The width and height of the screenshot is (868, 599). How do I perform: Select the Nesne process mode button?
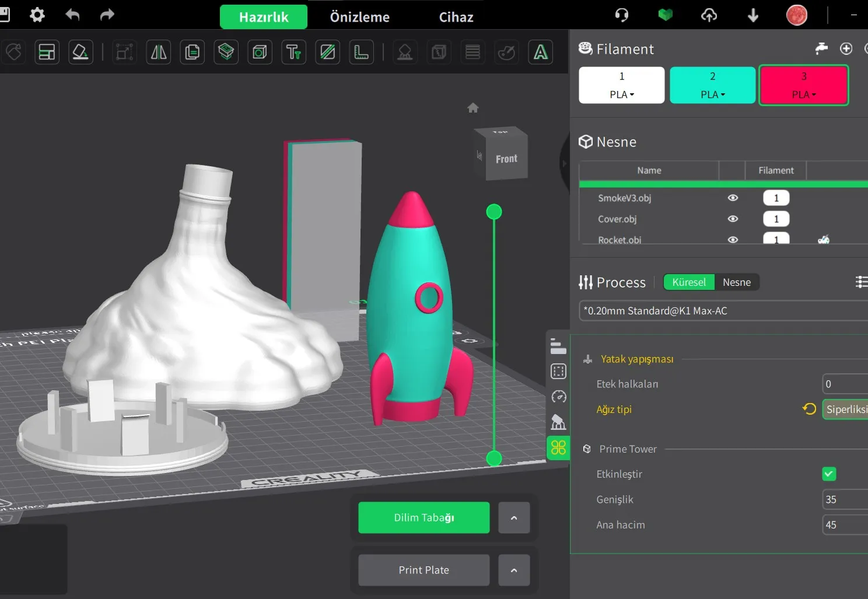pyautogui.click(x=737, y=282)
